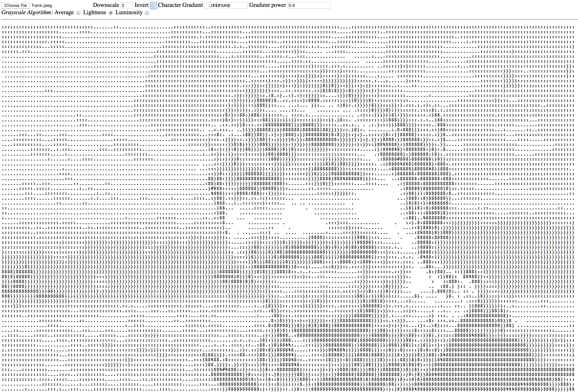Click the Choose file button
Image resolution: width=578 pixels, height=392 pixels.
[14, 4]
